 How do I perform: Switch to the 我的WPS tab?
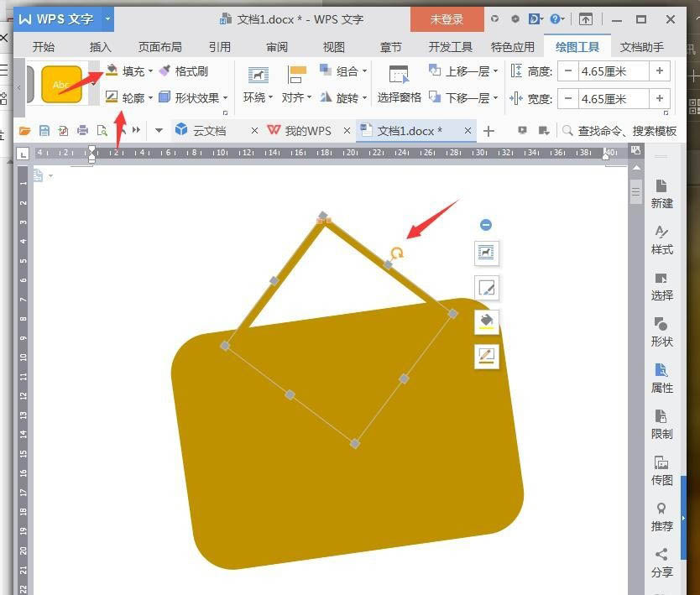click(307, 130)
